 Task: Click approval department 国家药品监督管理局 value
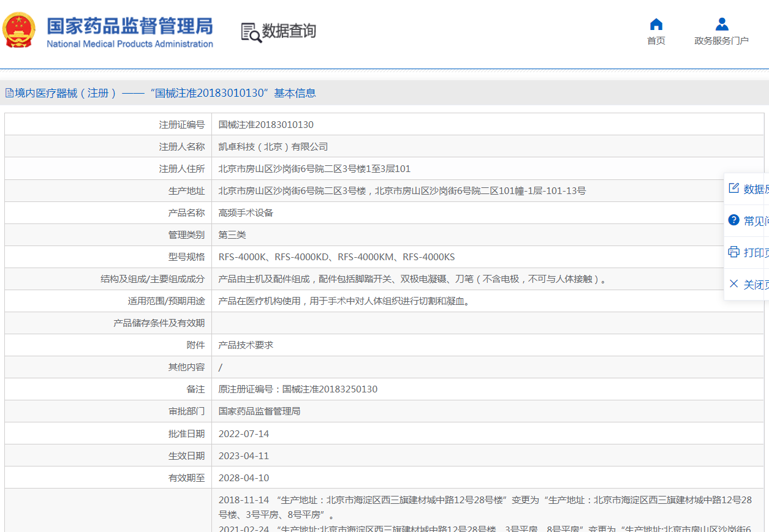click(x=259, y=411)
